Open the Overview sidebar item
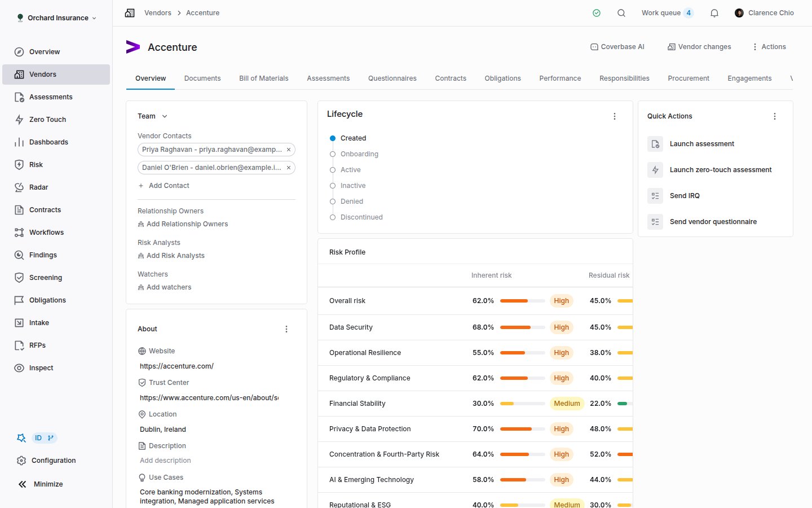 [56, 52]
